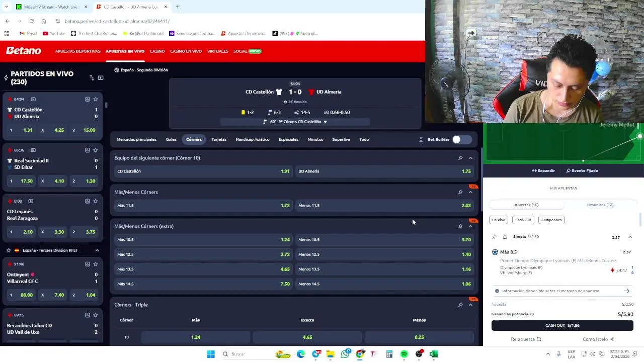Switch to Minutos tab
This screenshot has width=644, height=362.
pos(315,139)
